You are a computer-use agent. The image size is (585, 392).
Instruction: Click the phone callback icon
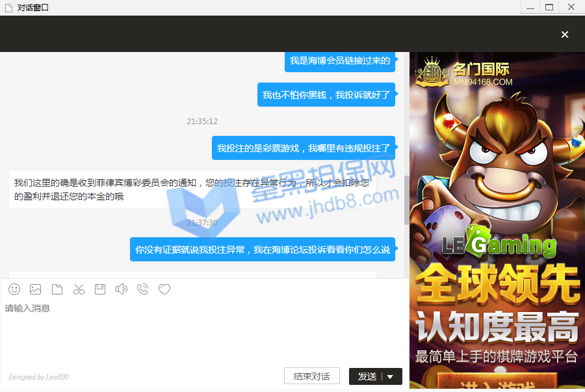(143, 289)
